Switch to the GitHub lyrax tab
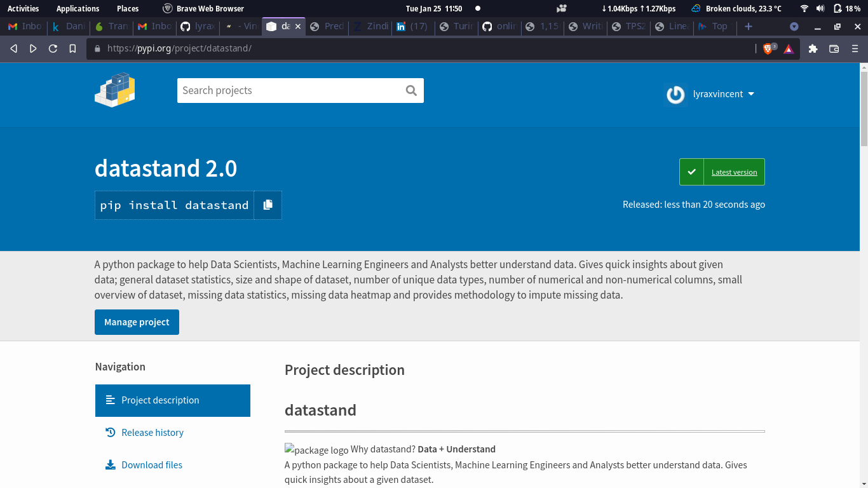 pos(197,26)
